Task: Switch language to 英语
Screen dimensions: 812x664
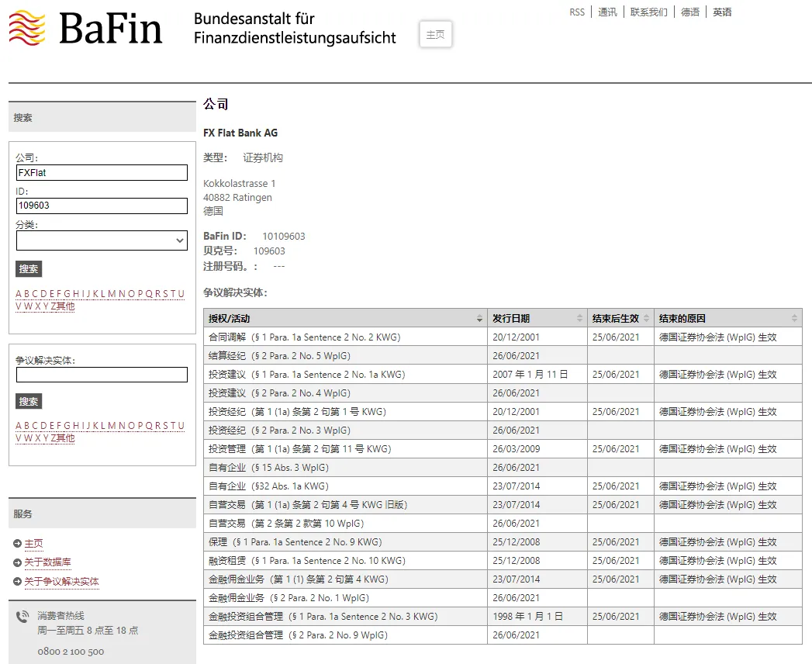Action: coord(722,12)
